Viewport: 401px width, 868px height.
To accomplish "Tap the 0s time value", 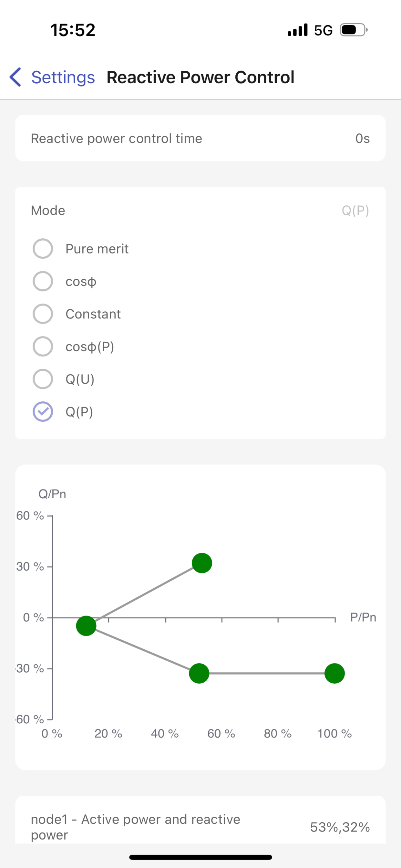I will (363, 139).
